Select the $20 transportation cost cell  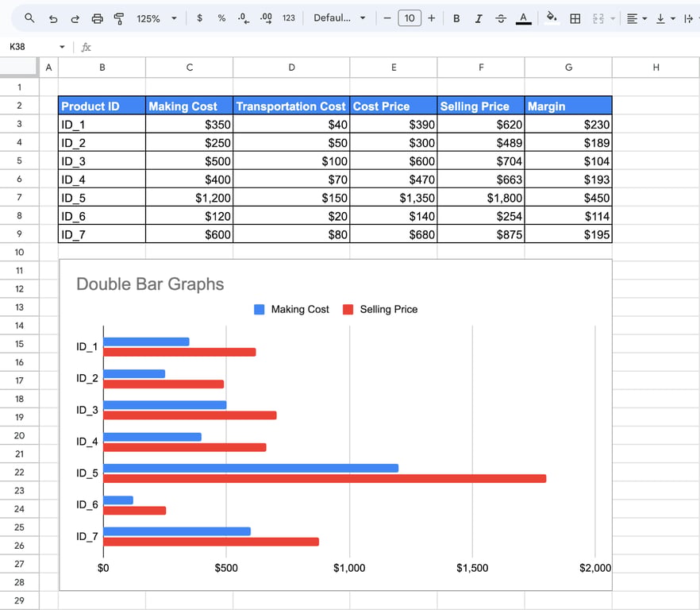point(291,216)
